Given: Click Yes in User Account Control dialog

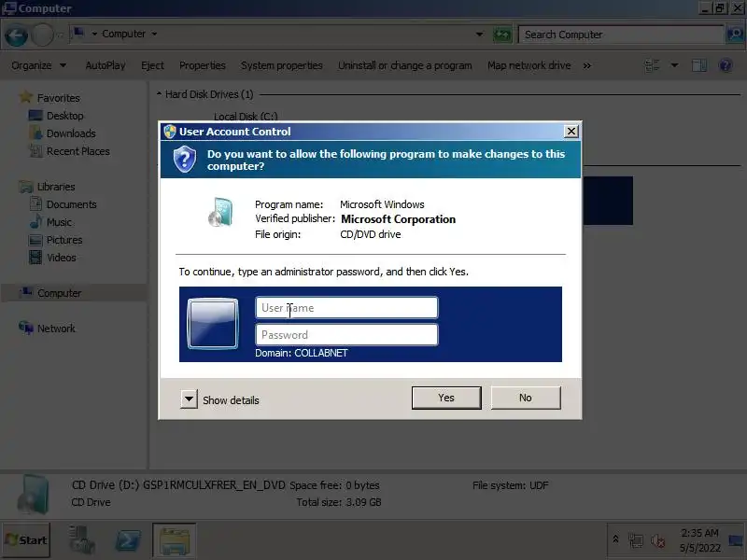Looking at the screenshot, I should pyautogui.click(x=446, y=398).
